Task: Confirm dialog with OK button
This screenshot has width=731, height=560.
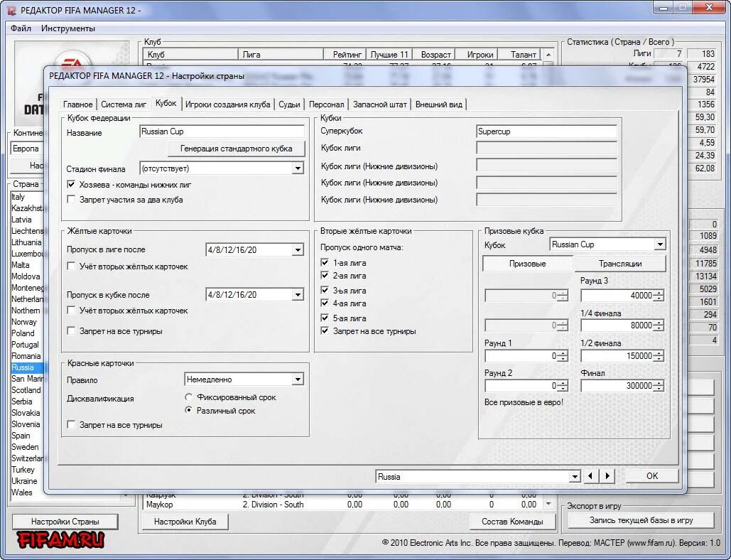Action: click(651, 475)
